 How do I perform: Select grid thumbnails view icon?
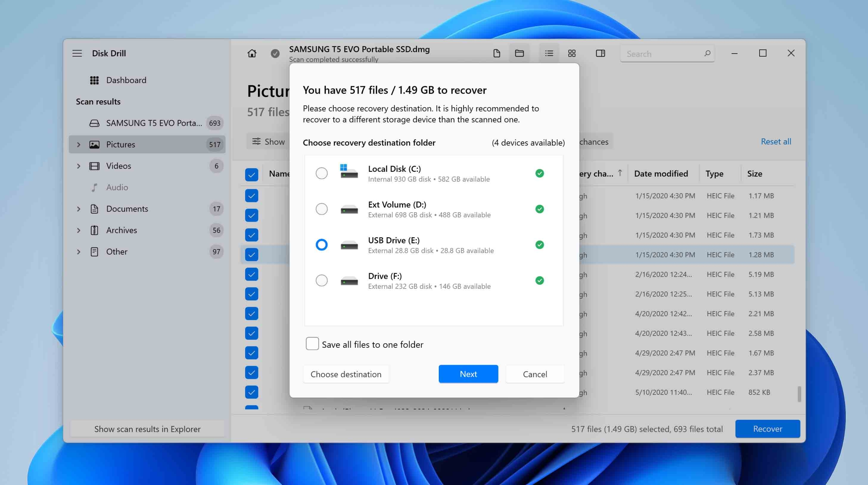pos(572,53)
